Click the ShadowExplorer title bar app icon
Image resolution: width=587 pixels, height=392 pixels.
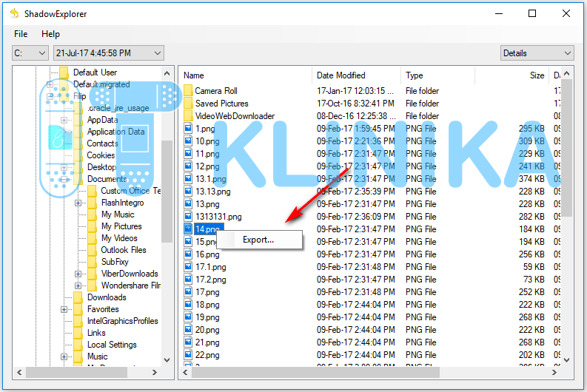click(x=15, y=13)
